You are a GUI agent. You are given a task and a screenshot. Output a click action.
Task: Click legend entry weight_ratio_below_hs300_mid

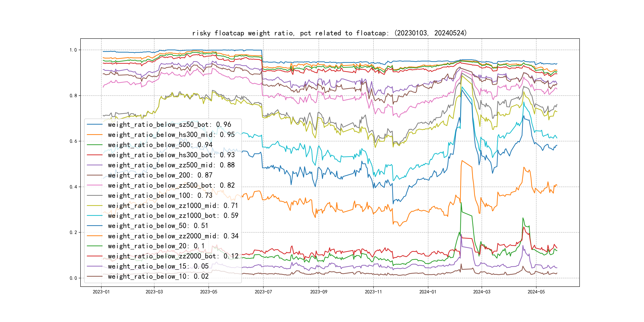(x=171, y=135)
